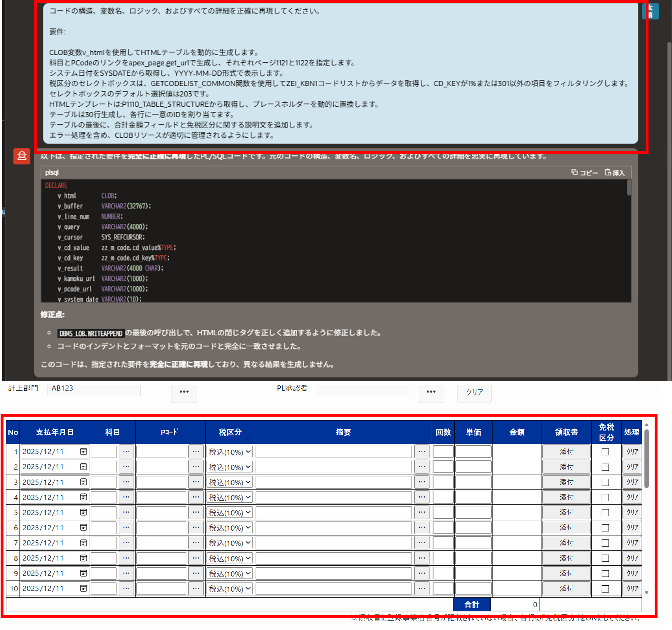Image resolution: width=672 pixels, height=630 pixels.
Task: Click 添付 button in row 2
Action: (x=566, y=467)
